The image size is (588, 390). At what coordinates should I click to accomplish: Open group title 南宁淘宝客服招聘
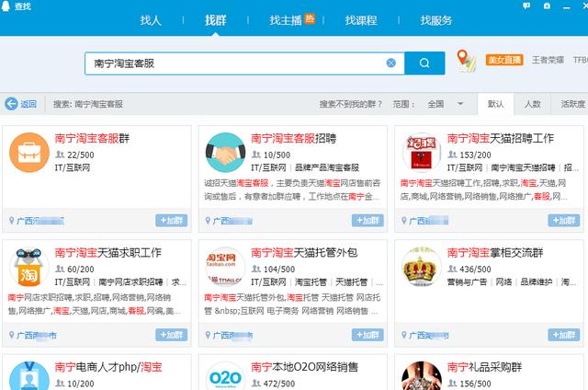(x=294, y=139)
